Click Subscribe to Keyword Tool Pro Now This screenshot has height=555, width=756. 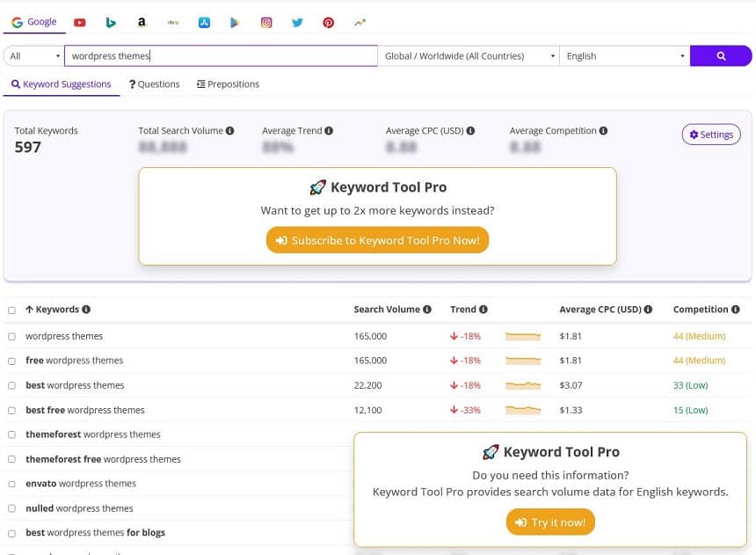tap(377, 240)
